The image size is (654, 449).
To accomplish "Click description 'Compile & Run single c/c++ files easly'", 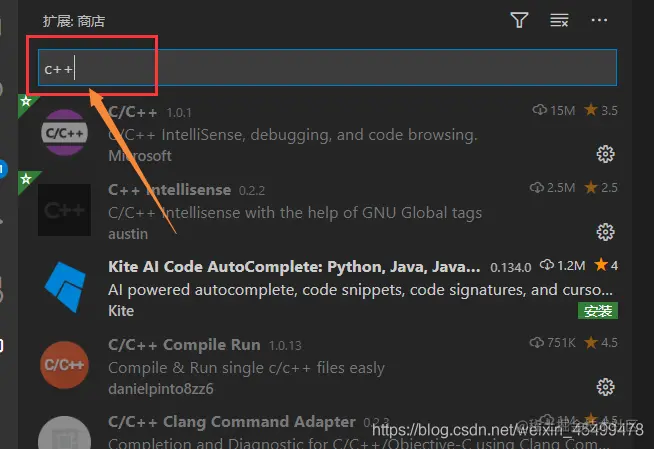I will 246,368.
